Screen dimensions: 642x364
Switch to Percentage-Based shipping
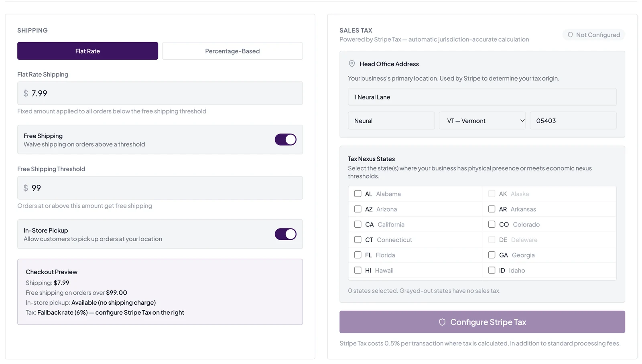(232, 51)
